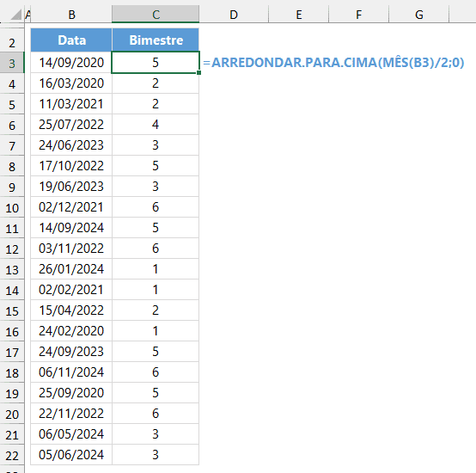Select the date cell 16/03/2020
The width and height of the screenshot is (476, 473).
pos(71,83)
